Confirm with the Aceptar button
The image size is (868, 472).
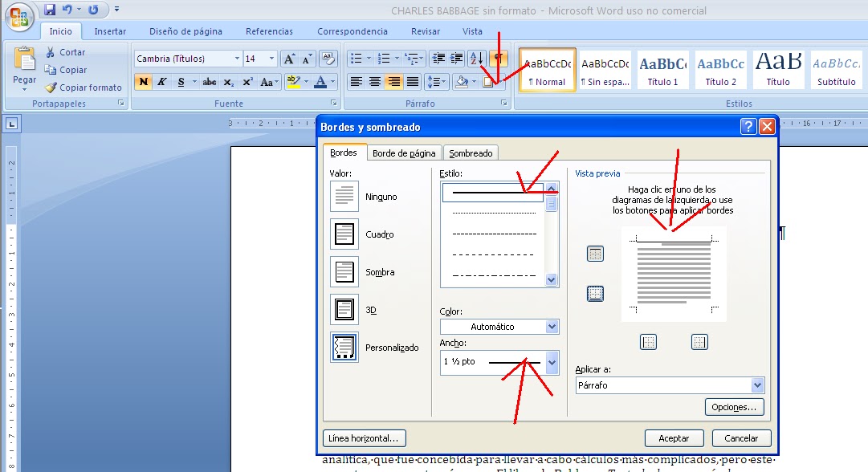pyautogui.click(x=674, y=438)
